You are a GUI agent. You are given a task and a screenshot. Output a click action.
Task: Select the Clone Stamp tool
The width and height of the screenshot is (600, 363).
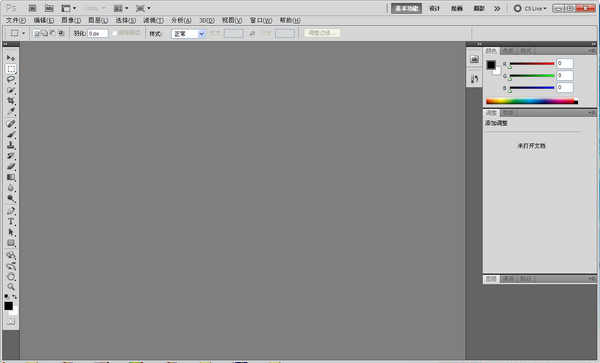pos(11,145)
